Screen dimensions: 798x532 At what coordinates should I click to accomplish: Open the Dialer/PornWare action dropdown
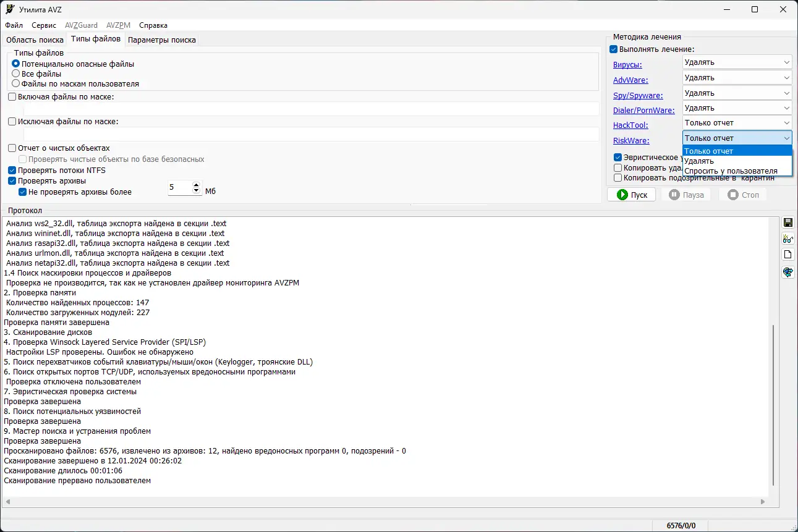(x=737, y=108)
